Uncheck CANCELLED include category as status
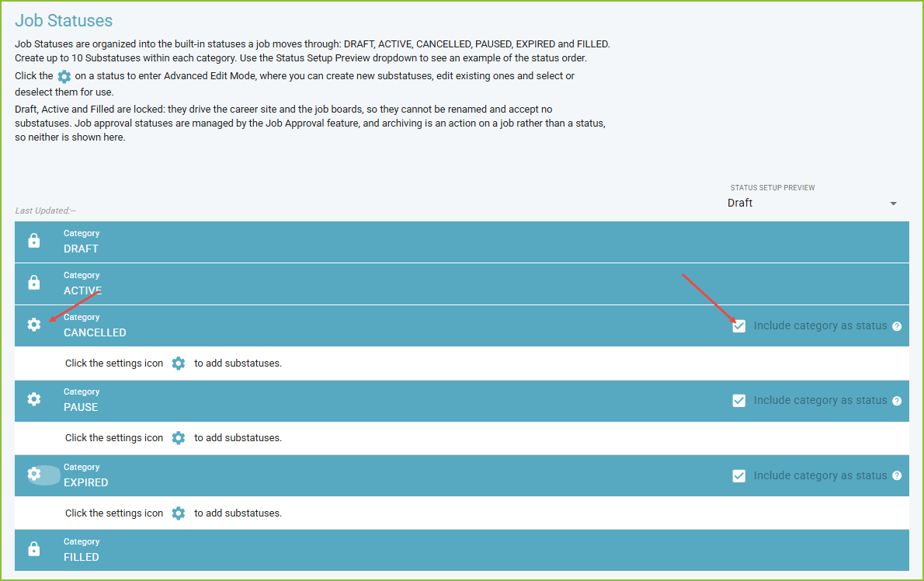 click(x=739, y=326)
